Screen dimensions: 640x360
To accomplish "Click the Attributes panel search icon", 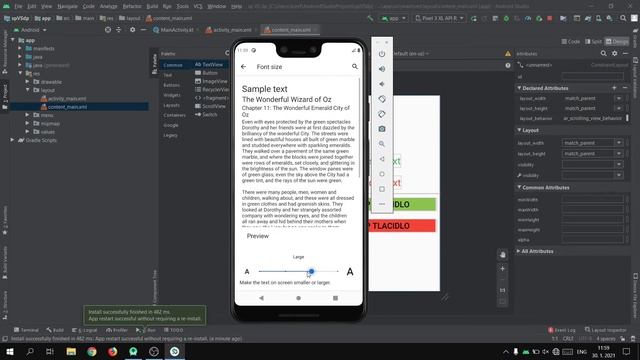I will 603,53.
